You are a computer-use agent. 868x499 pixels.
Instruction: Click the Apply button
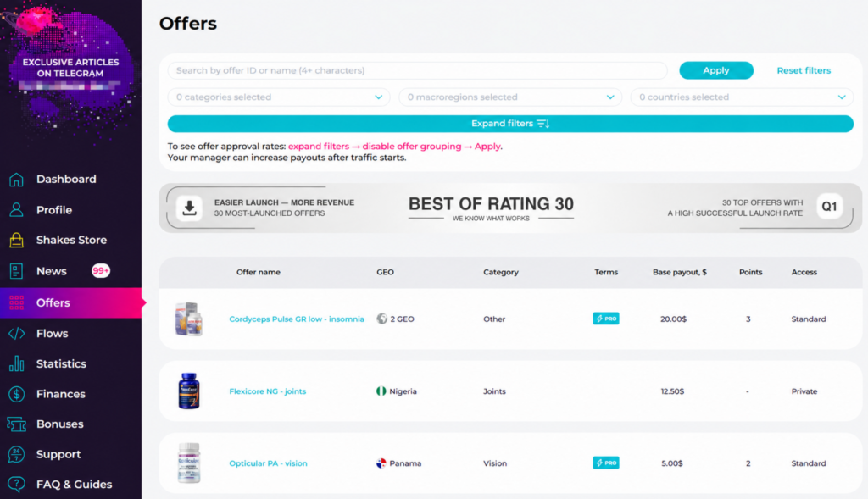pos(715,70)
